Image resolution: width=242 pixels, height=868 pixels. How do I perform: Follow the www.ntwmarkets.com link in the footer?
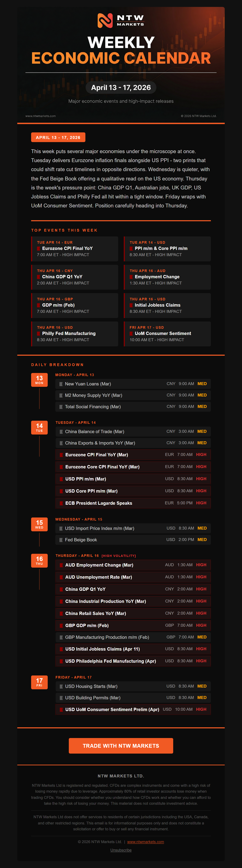pos(146,842)
